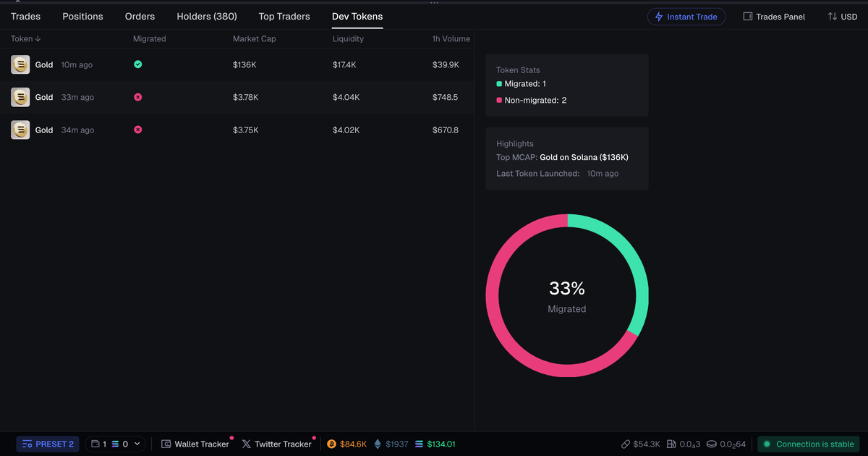Click the Bitcoin price $84.6K
The width and height of the screenshot is (868, 456).
(347, 444)
